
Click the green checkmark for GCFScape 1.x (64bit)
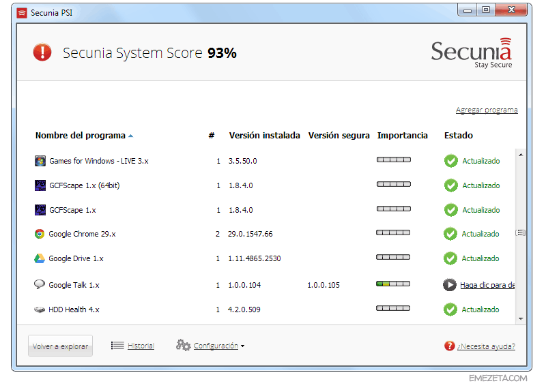[451, 185]
